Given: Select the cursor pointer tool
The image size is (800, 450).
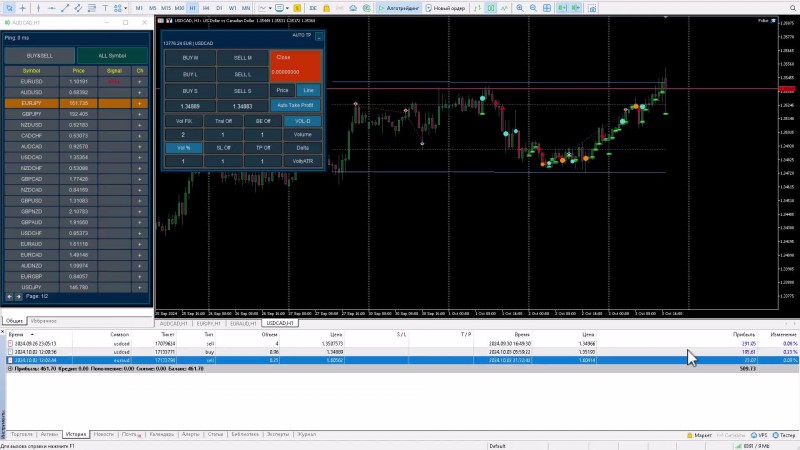Looking at the screenshot, I should (x=10, y=8).
